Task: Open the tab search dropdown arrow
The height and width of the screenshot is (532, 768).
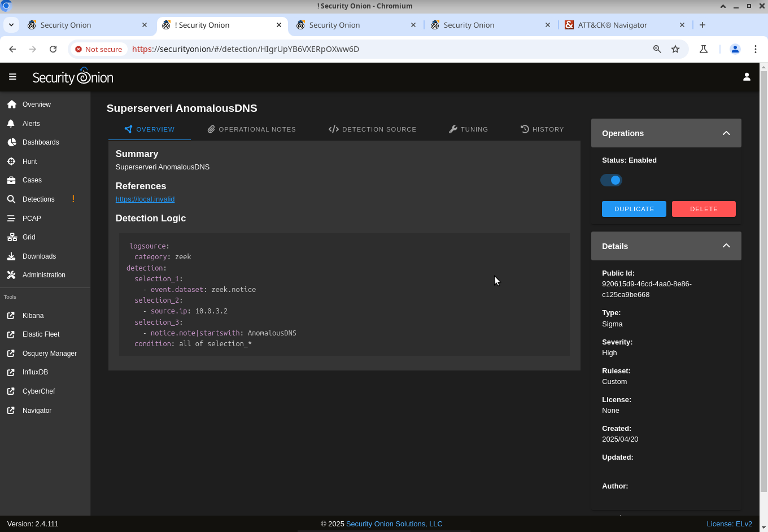Action: tap(11, 25)
